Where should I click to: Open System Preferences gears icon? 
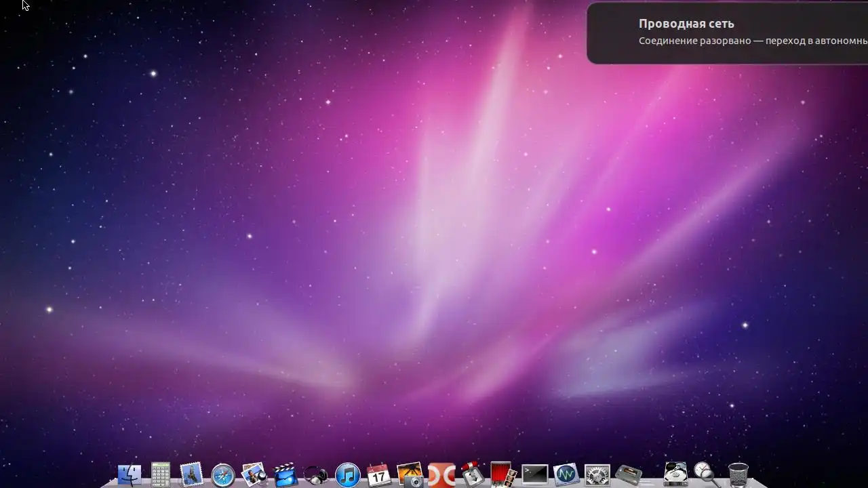(597, 475)
